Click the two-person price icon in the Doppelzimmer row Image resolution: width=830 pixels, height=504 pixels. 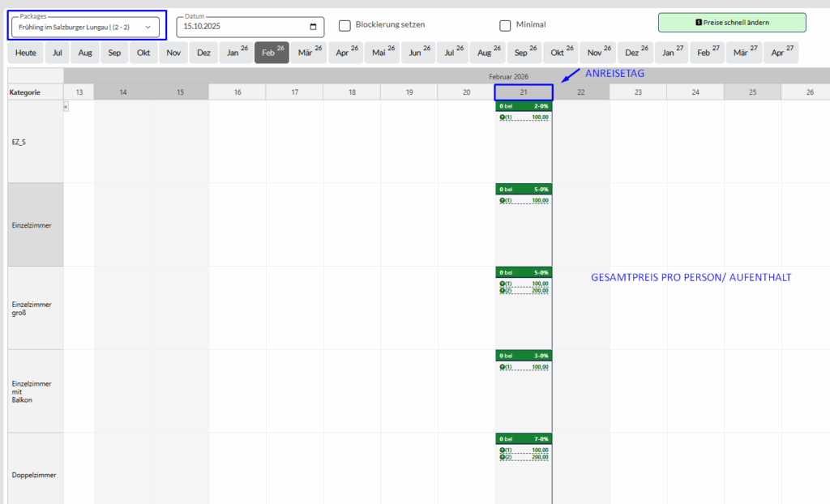[503, 457]
